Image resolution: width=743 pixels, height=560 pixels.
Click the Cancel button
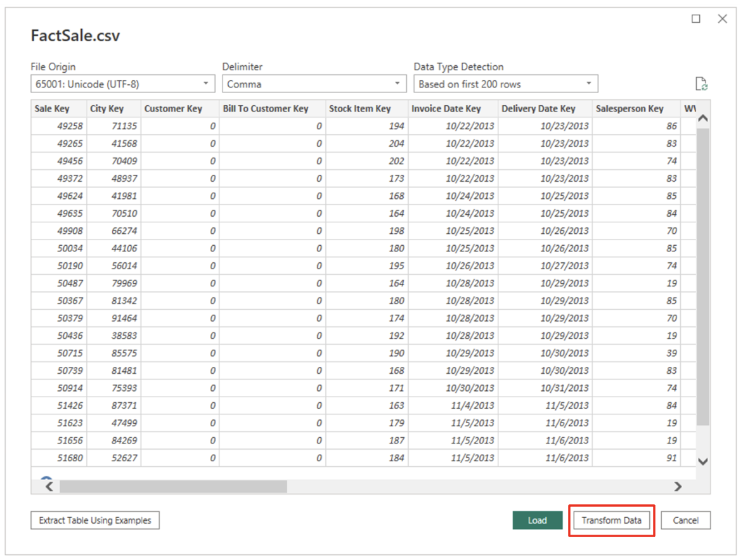(686, 520)
